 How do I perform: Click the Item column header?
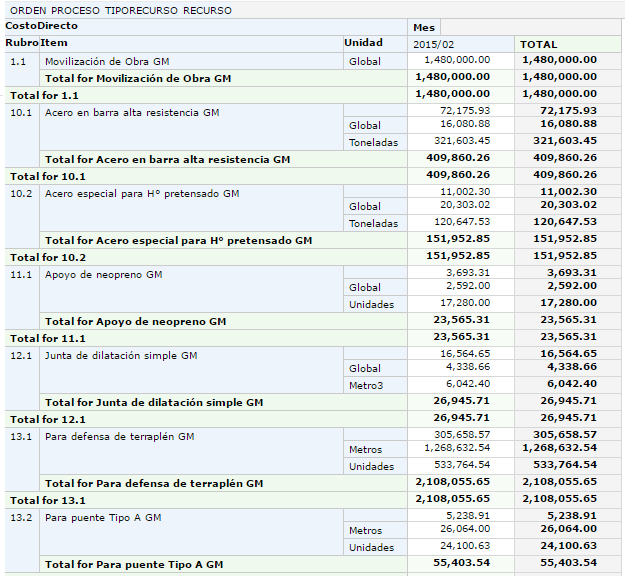54,43
